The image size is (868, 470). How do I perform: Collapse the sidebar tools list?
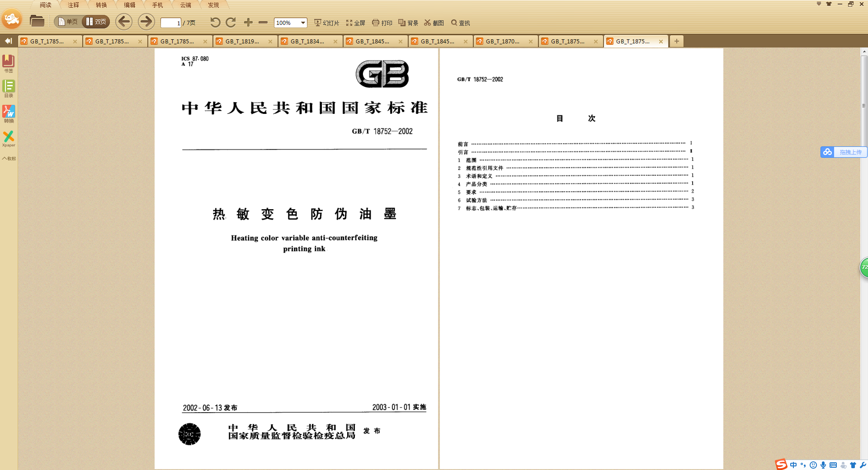pos(9,159)
